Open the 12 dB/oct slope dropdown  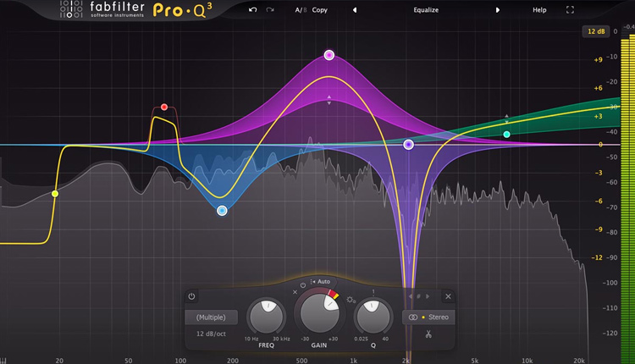click(211, 334)
